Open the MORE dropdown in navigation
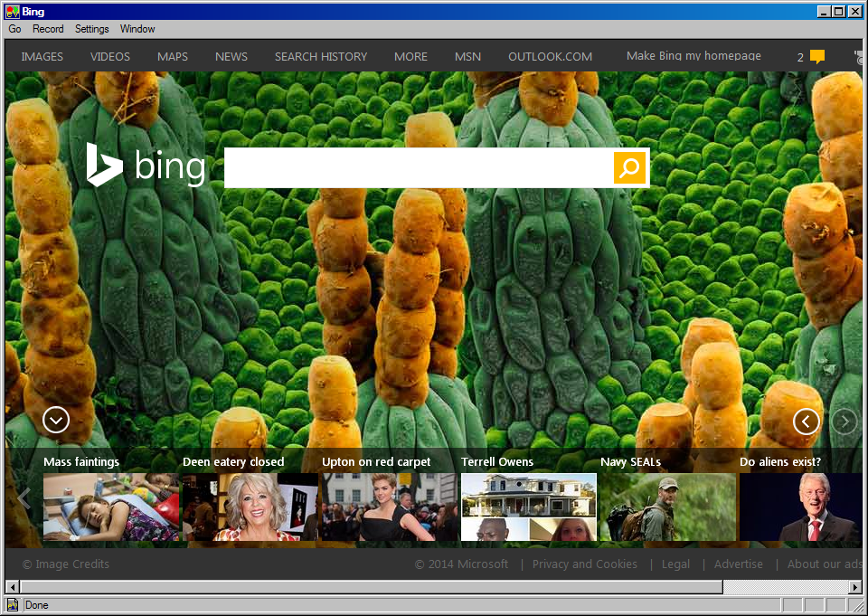The image size is (868, 616). tap(410, 56)
